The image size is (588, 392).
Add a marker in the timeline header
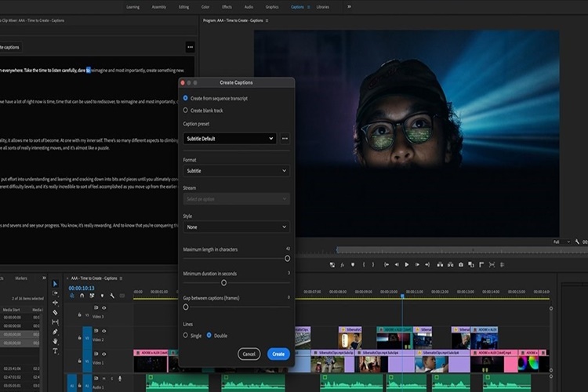pos(102,296)
